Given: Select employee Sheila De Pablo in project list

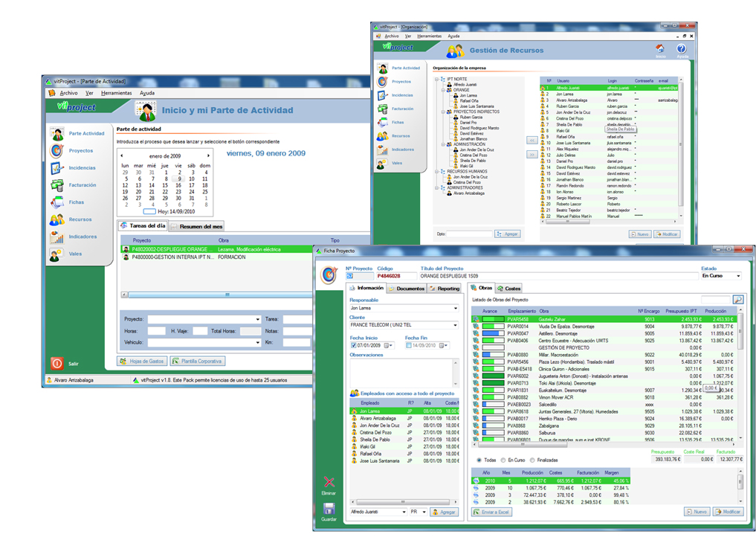Looking at the screenshot, I should click(404, 440).
